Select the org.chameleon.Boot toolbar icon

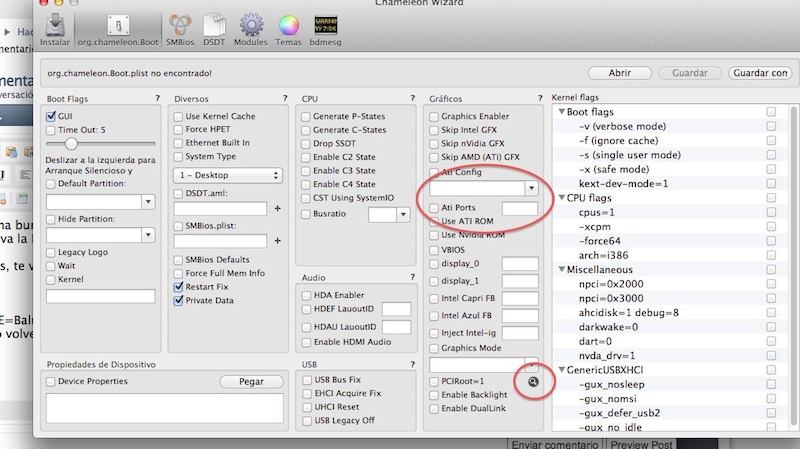coord(118,30)
